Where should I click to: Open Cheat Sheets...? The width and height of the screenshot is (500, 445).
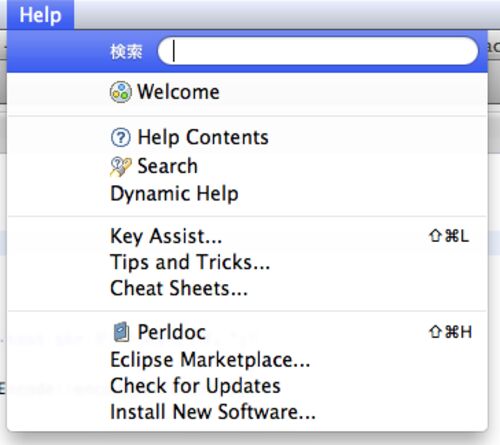click(x=247, y=288)
